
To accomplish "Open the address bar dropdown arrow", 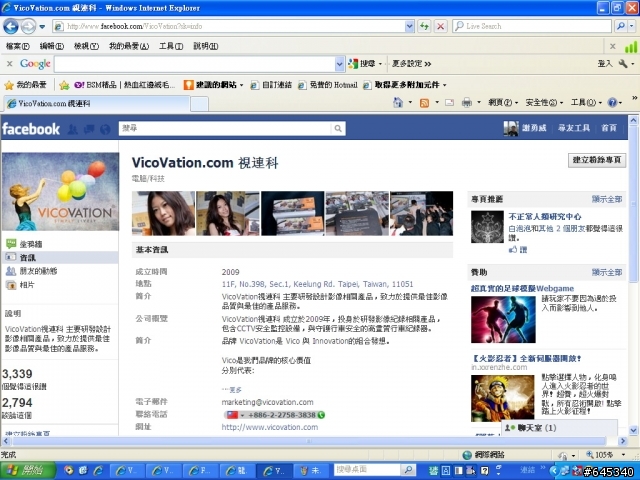I will [409, 27].
